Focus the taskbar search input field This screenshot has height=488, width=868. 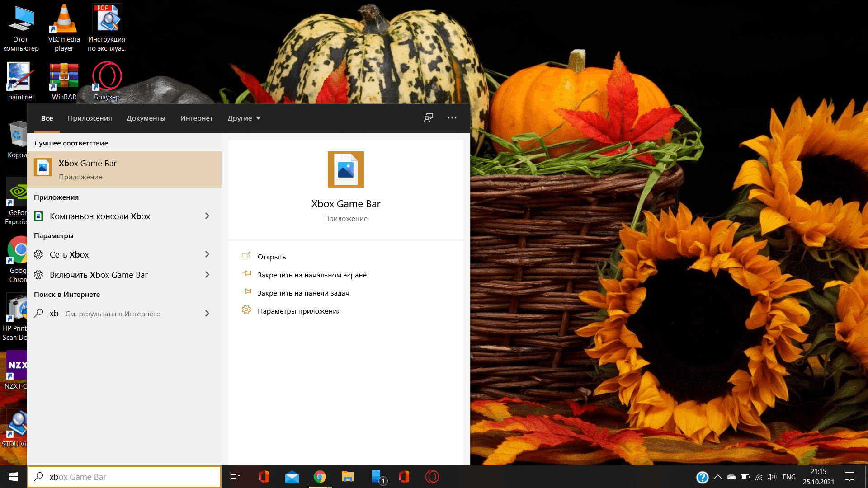coord(124,477)
